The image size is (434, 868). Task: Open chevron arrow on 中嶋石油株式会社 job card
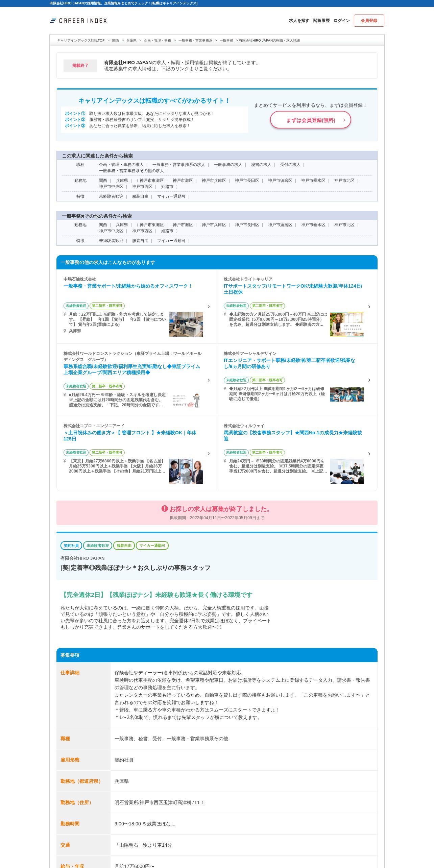point(209,307)
